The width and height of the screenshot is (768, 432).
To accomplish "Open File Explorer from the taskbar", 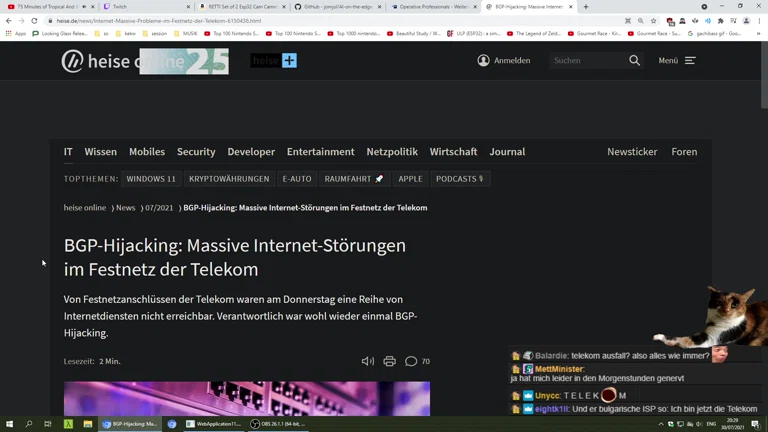I will point(88,424).
